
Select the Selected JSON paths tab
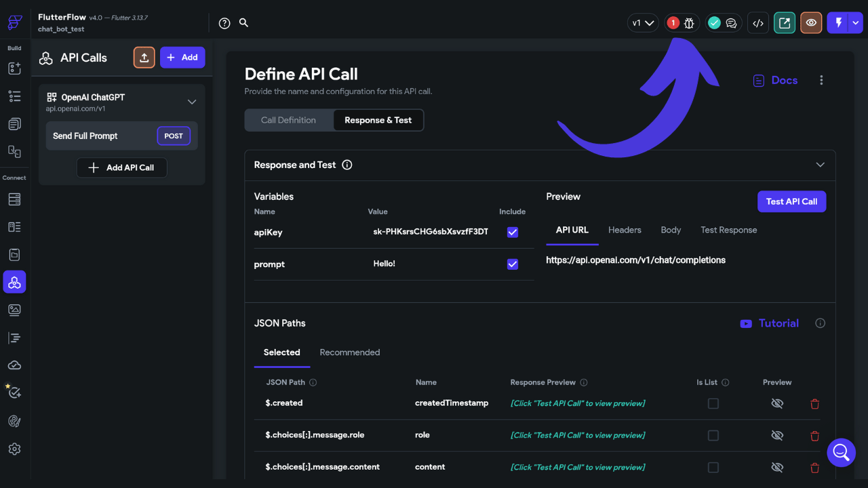pyautogui.click(x=282, y=352)
